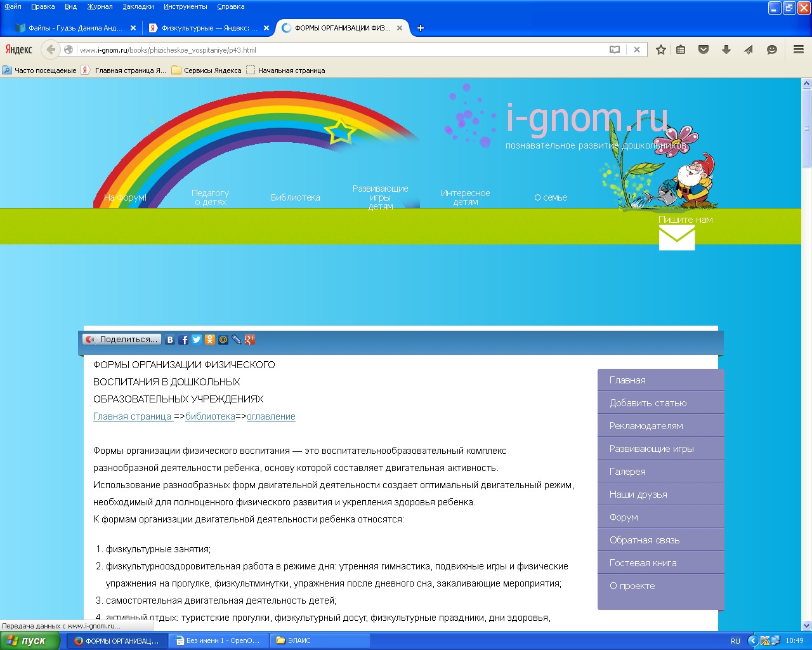Click the Пишите нам envelope icon
This screenshot has width=812, height=650.
[x=677, y=238]
